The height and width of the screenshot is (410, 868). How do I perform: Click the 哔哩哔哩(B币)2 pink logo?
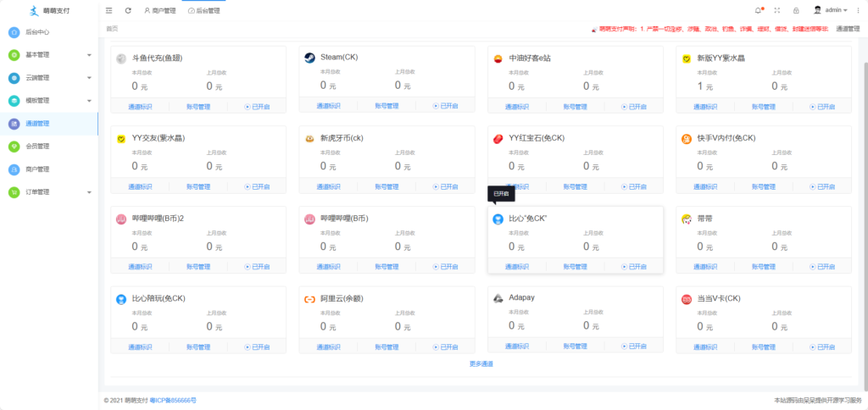click(x=121, y=219)
